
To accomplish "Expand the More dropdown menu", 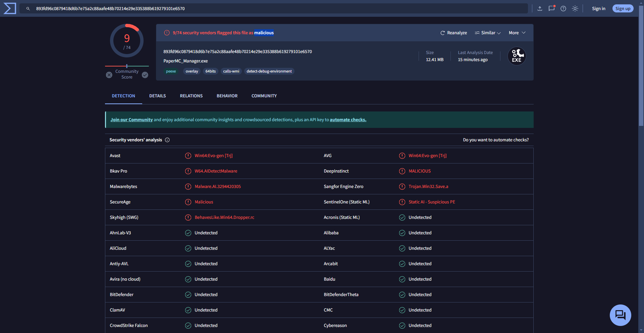I will pyautogui.click(x=517, y=33).
